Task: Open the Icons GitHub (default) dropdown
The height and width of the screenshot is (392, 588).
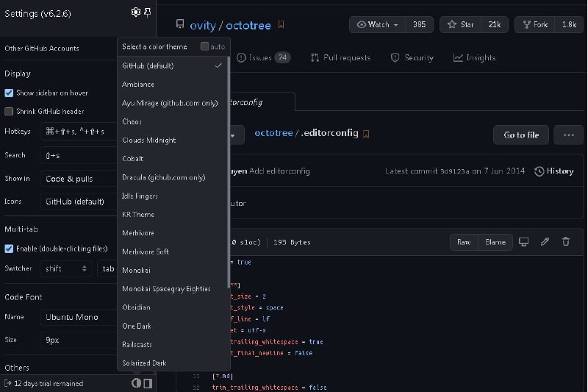Action: pyautogui.click(x=79, y=202)
